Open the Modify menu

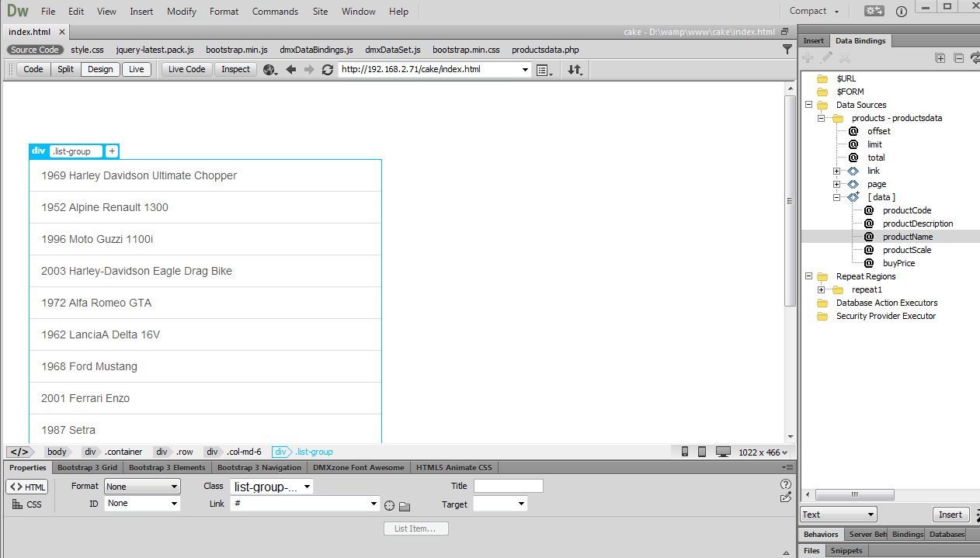(x=182, y=11)
